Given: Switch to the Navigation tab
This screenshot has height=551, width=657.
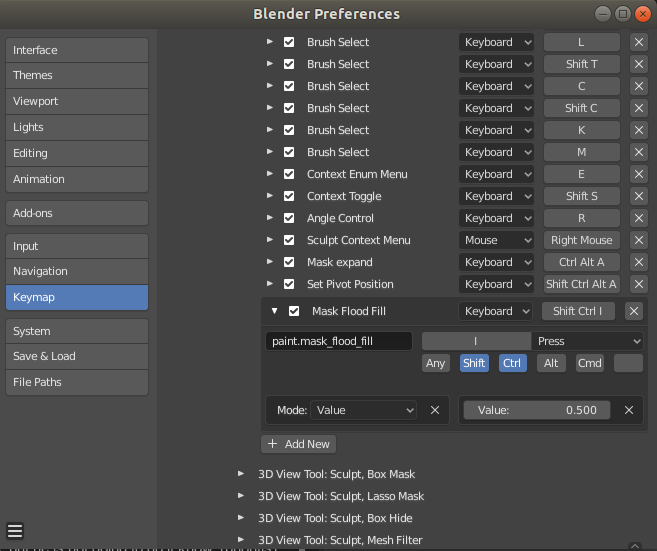Looking at the screenshot, I should coord(77,272).
